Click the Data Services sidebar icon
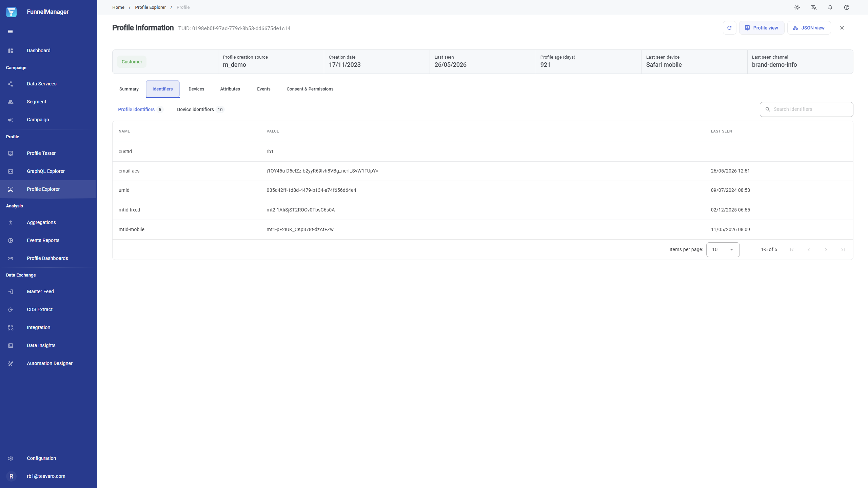 [x=11, y=84]
